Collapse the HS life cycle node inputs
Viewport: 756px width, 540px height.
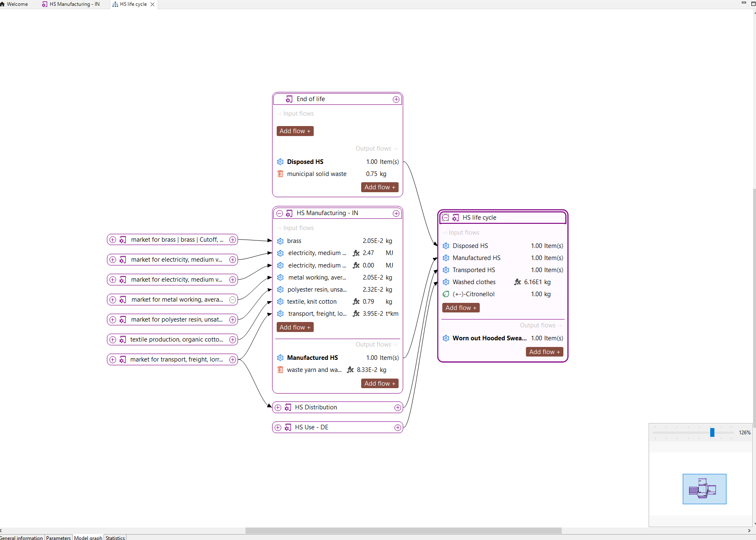[x=446, y=218]
